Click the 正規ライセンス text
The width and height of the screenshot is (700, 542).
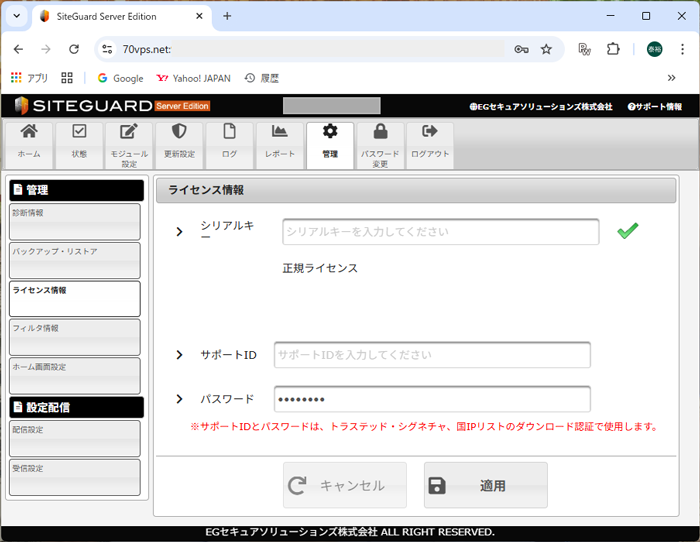coord(320,268)
